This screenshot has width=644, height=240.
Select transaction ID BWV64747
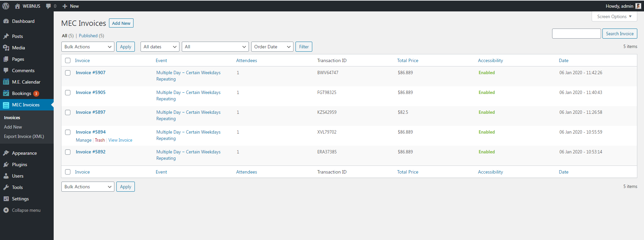[x=328, y=73]
